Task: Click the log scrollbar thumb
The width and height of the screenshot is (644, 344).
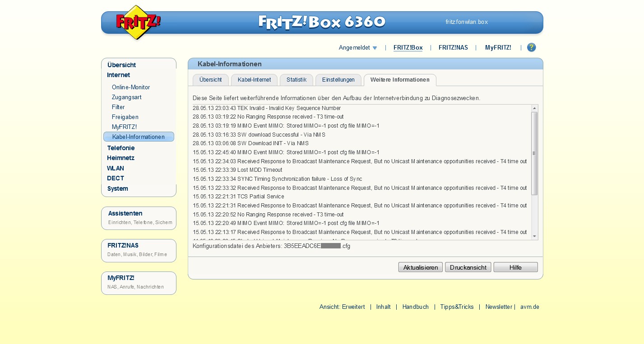Action: (x=535, y=153)
